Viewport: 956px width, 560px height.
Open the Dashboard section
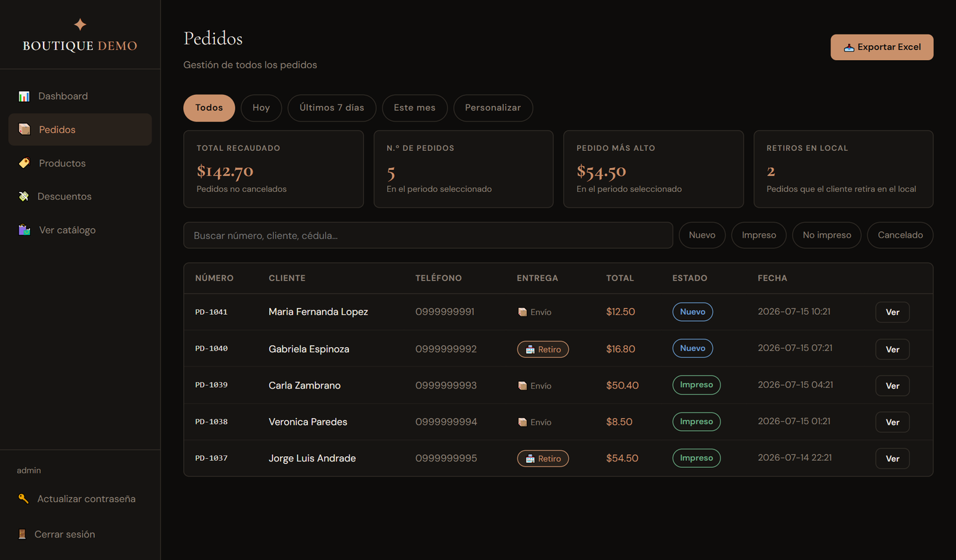(x=80, y=96)
